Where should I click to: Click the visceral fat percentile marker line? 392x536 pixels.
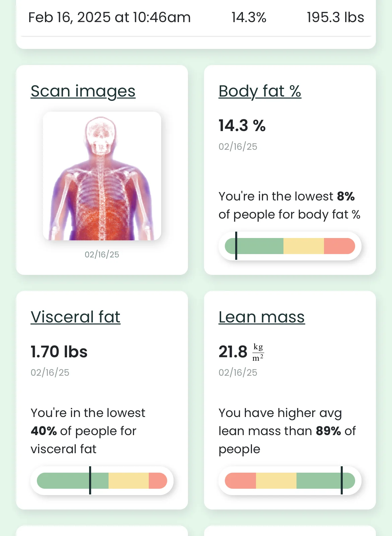click(90, 480)
